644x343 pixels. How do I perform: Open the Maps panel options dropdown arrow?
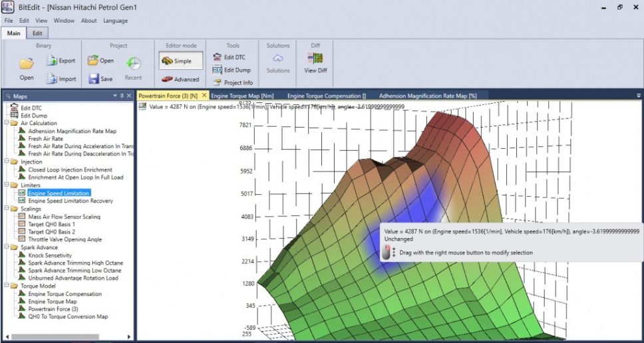[114, 96]
